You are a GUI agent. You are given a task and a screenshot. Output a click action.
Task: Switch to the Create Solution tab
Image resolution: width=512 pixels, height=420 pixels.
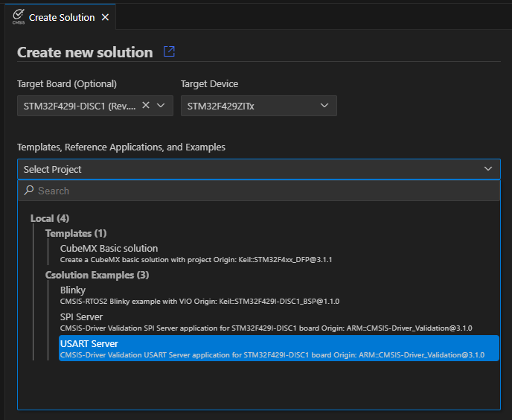62,17
